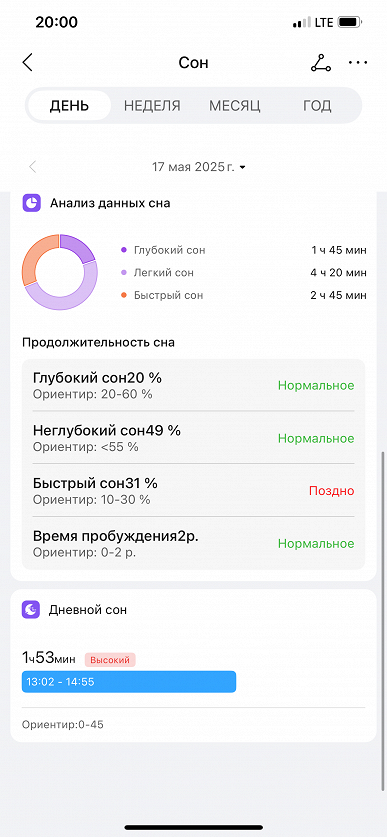Switch to the МЕСЯЦ tab
The image size is (387, 837).
235,106
